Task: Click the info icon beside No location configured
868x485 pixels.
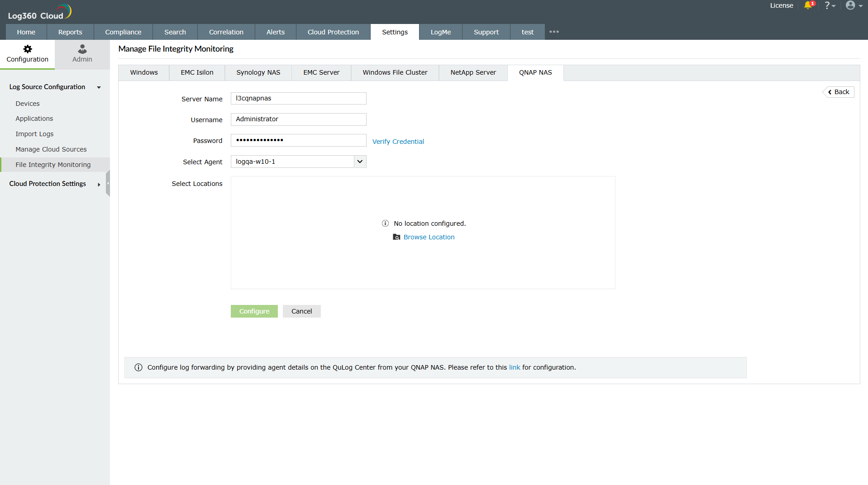Action: pos(385,223)
